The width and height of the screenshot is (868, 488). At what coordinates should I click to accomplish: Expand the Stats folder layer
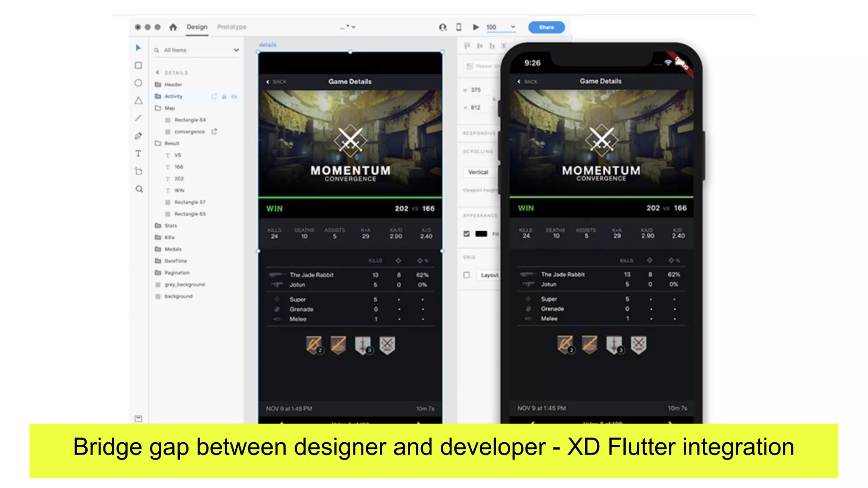coord(158,225)
